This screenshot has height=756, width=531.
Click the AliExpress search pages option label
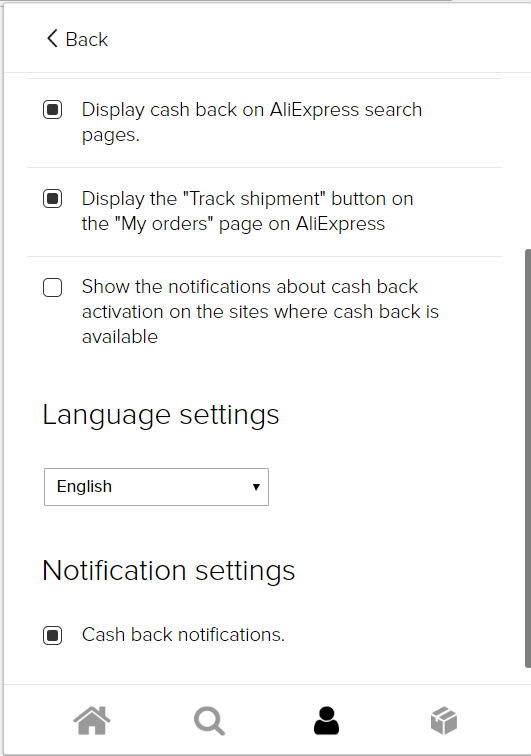252,122
